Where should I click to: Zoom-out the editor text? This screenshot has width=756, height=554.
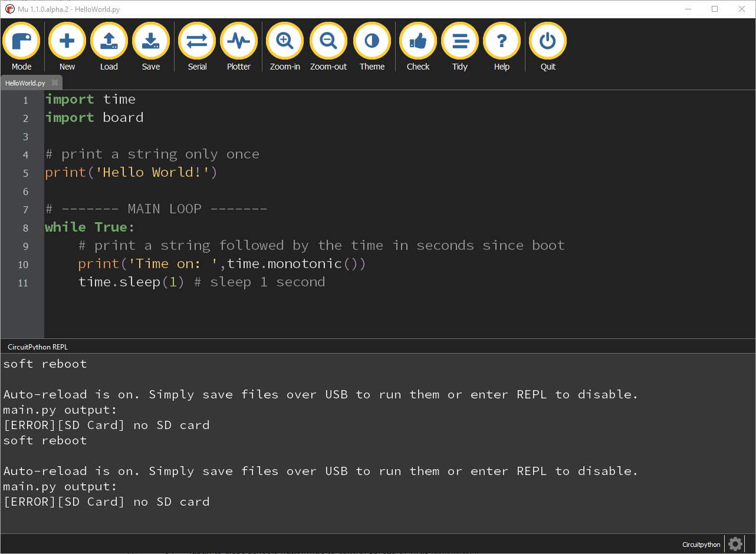pos(328,47)
